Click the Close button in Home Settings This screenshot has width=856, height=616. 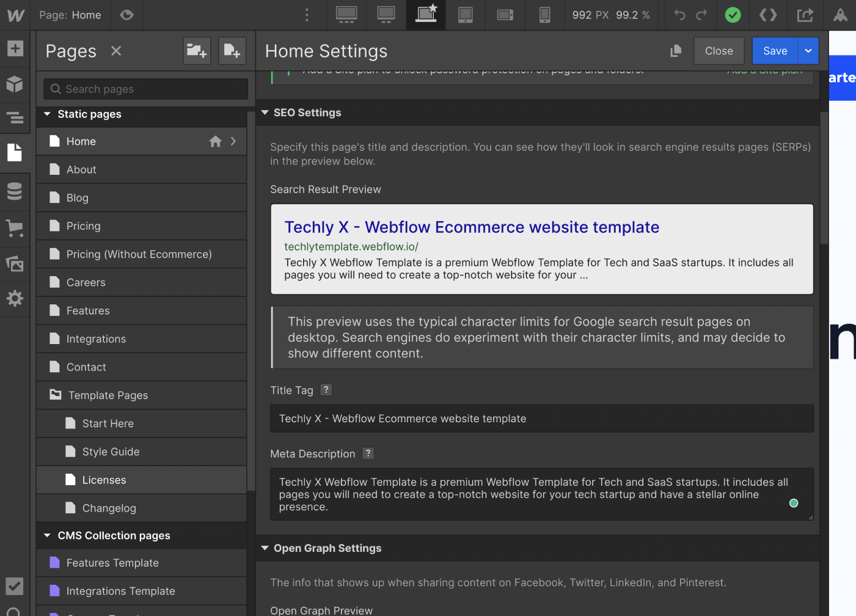coord(719,51)
